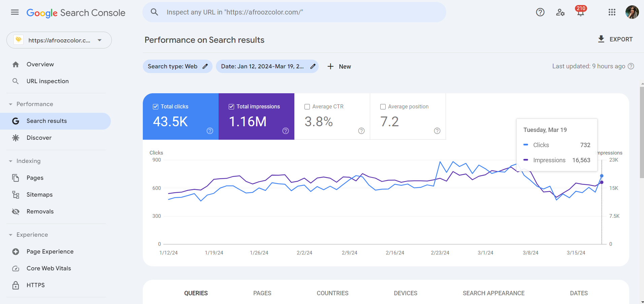
Task: Open Help using the question mark icon
Action: (540, 12)
